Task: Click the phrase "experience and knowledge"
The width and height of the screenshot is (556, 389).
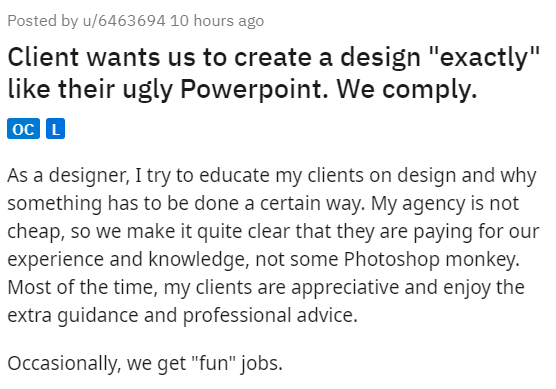Action: [126, 259]
